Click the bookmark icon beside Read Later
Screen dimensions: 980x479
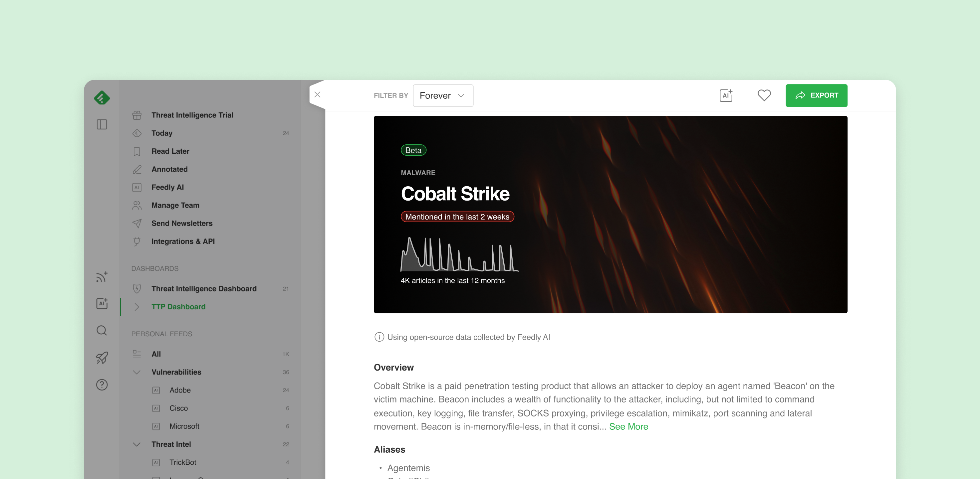[x=137, y=151]
